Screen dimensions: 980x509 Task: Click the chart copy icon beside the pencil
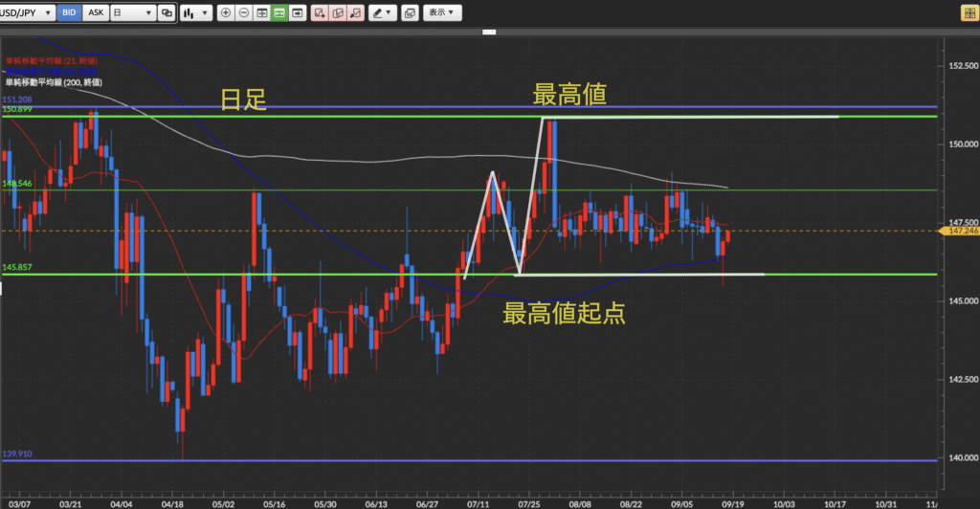click(x=410, y=12)
